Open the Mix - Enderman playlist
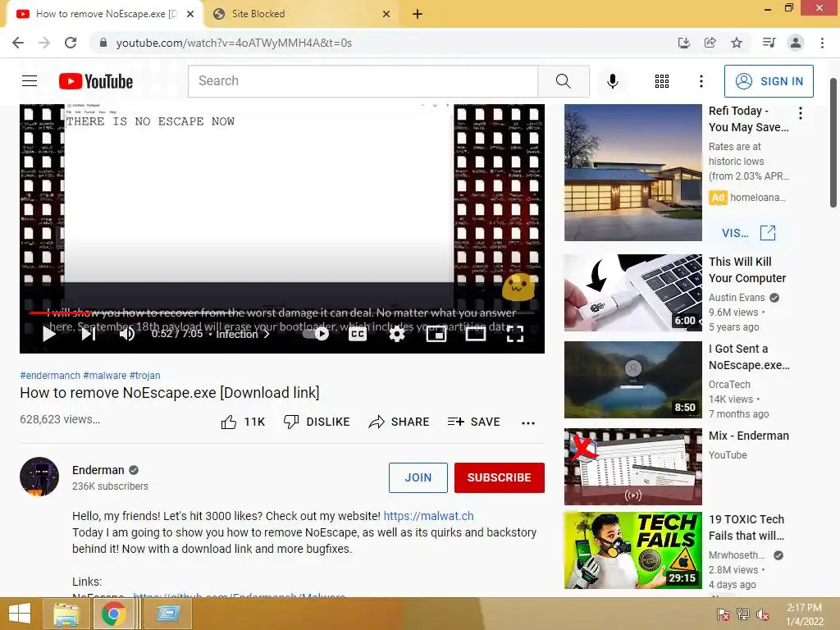The image size is (840, 630). point(632,466)
